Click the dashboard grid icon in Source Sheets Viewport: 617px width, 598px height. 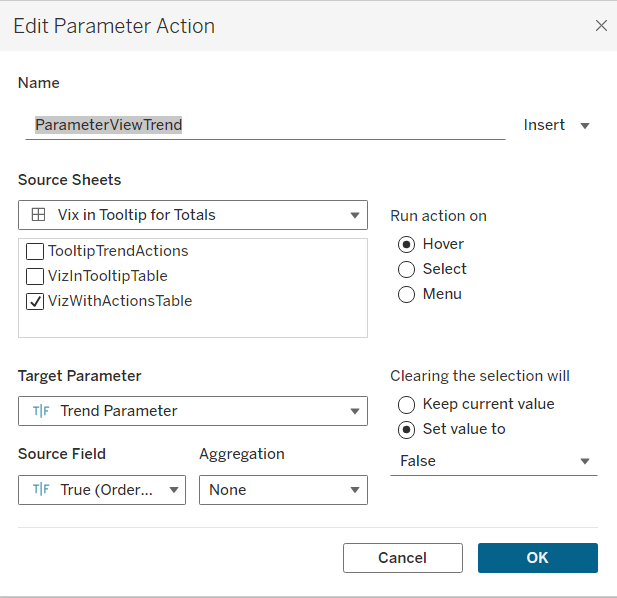click(38, 215)
